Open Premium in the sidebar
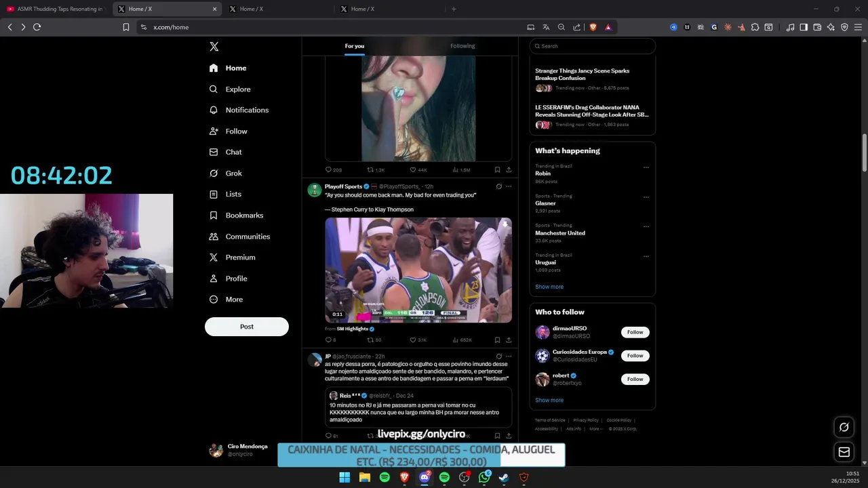 [x=232, y=258]
